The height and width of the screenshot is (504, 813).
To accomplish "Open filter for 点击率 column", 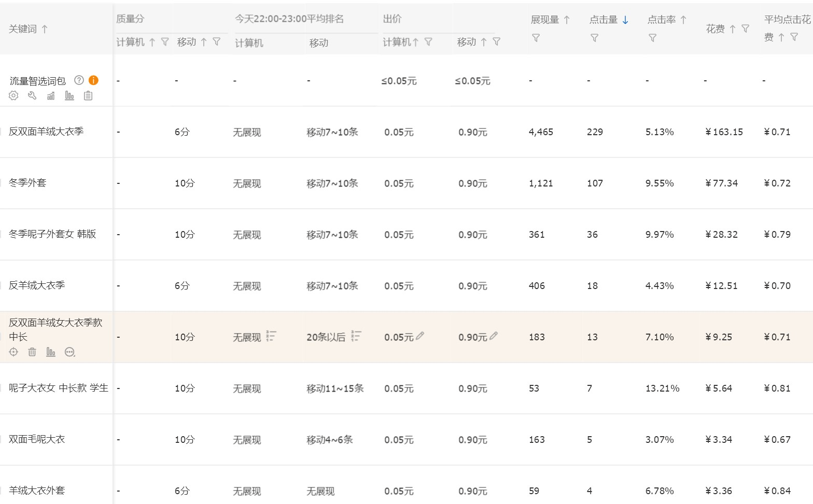I will click(x=653, y=38).
